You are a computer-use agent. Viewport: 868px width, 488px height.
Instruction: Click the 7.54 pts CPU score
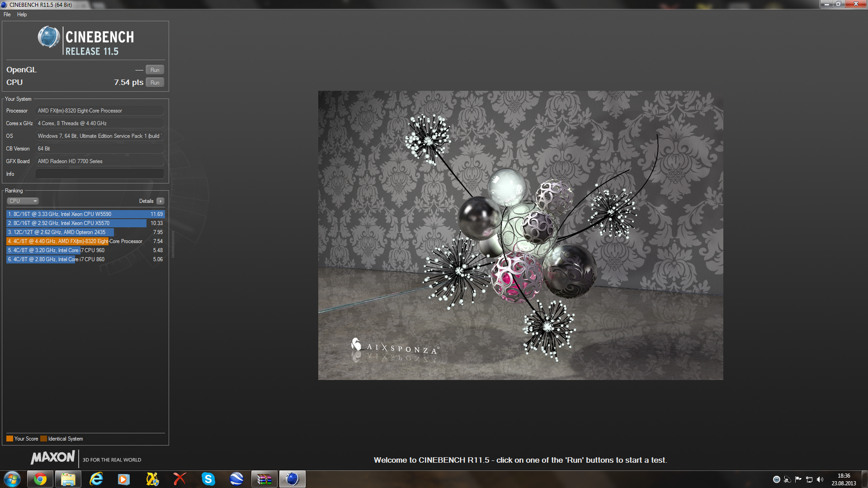click(128, 82)
